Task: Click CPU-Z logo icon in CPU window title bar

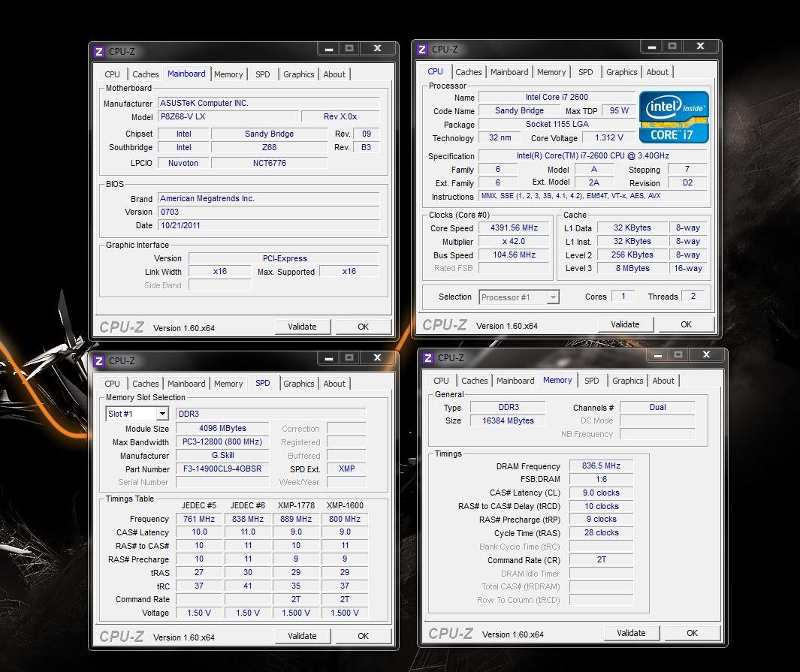Action: 422,50
